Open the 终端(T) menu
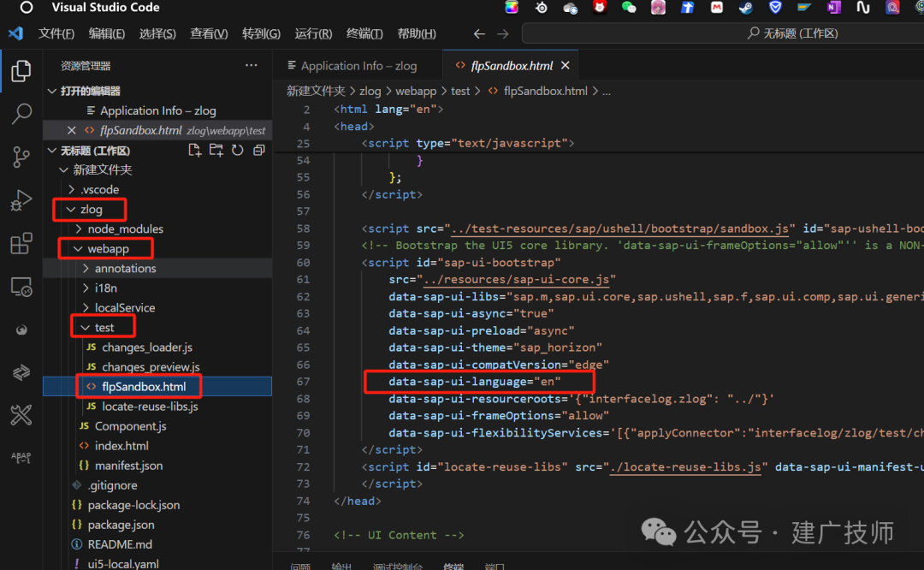924x570 pixels. point(364,33)
